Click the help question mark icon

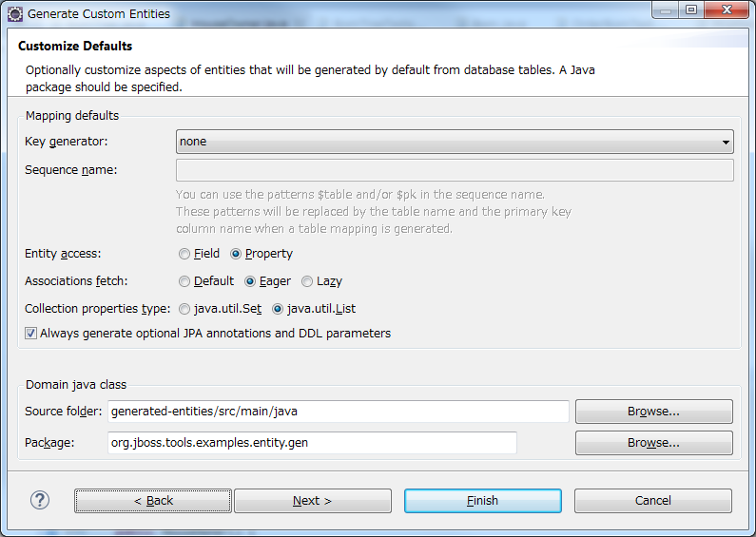(40, 500)
